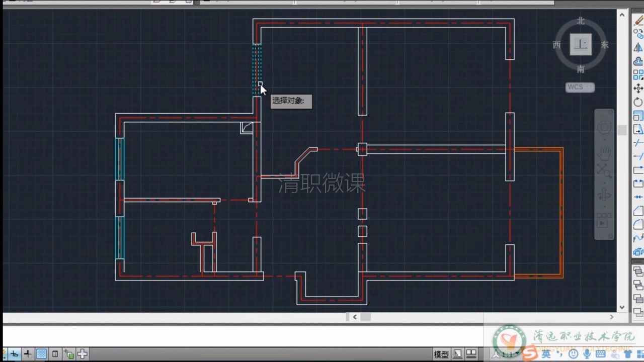The width and height of the screenshot is (644, 362).
Task: Click horizontal scrollbar right arrow
Action: [x=612, y=317]
